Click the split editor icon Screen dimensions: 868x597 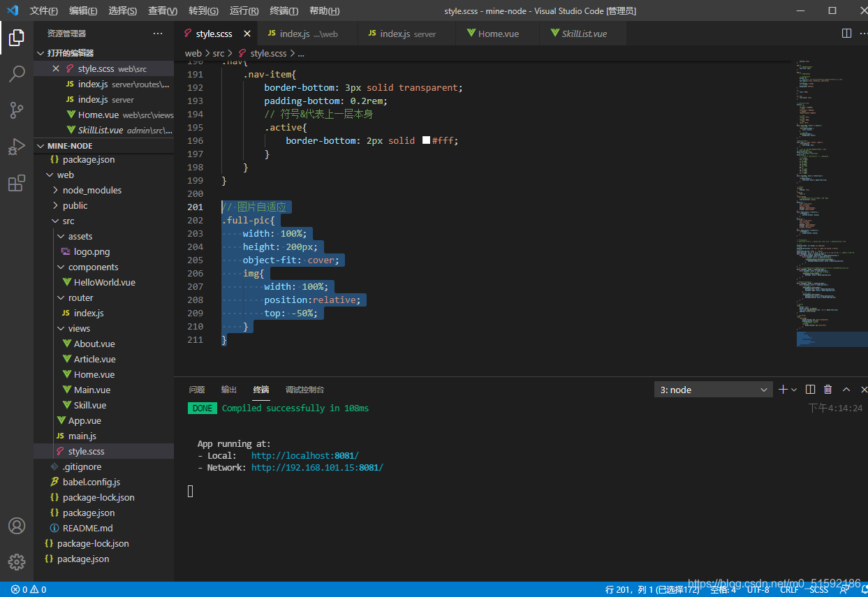coord(846,33)
